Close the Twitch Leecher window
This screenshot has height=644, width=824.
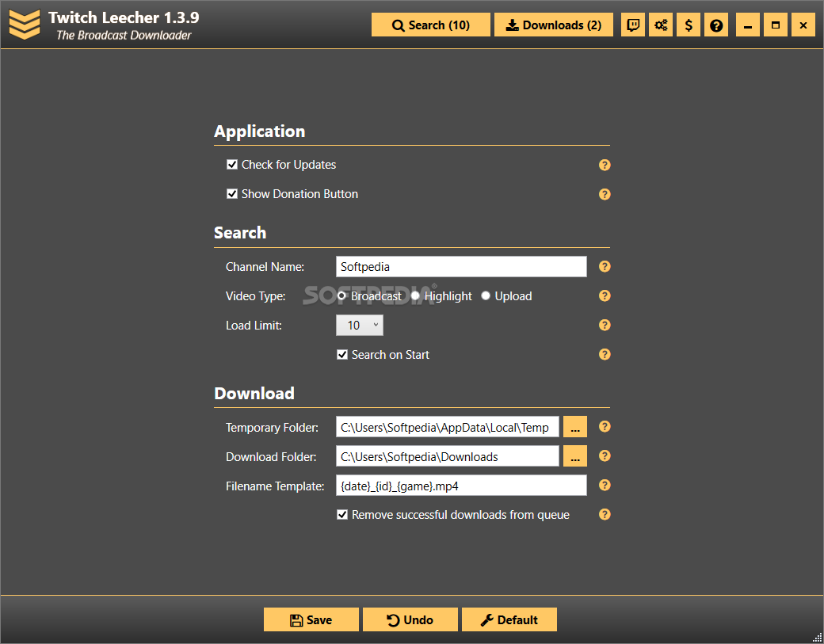click(x=803, y=25)
